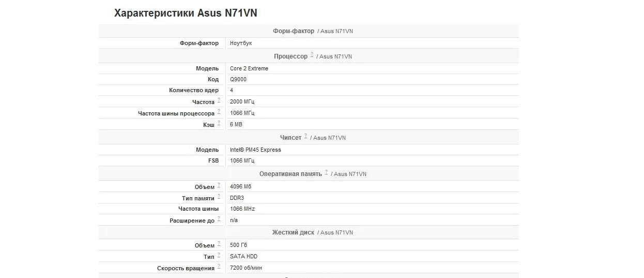Select the Core 2 Extreme model value
644x278 pixels.
point(249,68)
